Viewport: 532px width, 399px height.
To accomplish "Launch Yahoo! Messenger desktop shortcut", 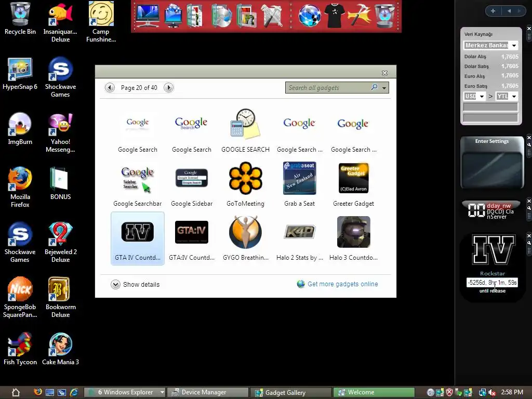I will point(60,133).
